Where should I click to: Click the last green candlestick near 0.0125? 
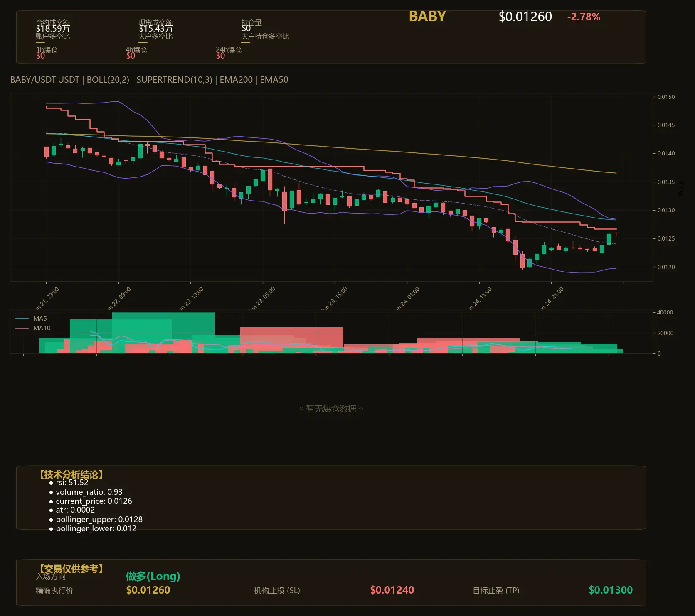tap(609, 239)
